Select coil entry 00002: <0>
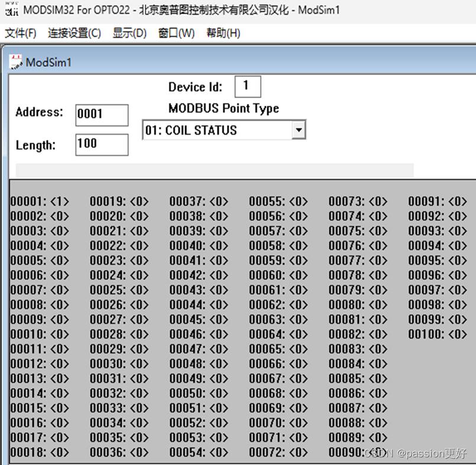Screen dimensions: 476x465 click(x=40, y=216)
